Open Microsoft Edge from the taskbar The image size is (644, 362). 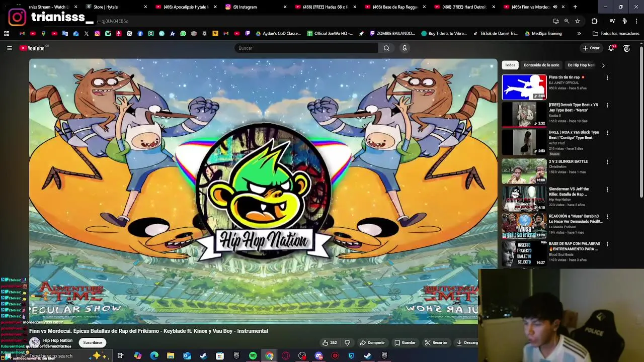click(x=154, y=356)
